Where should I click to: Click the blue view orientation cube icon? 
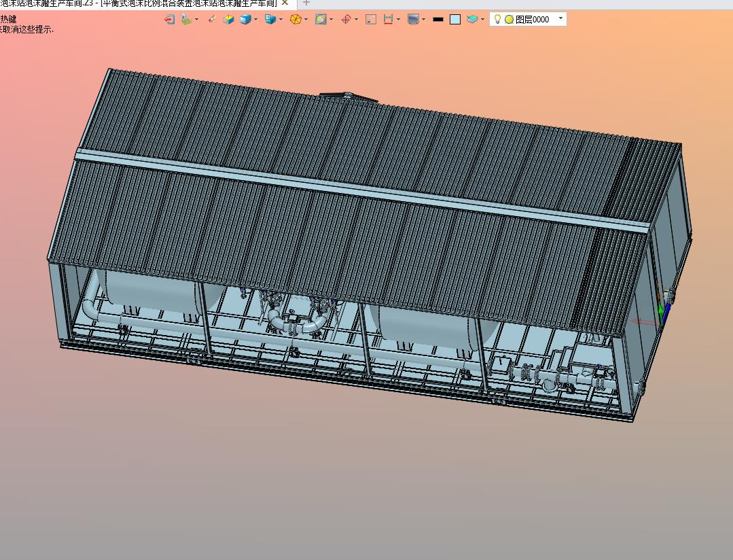point(270,19)
